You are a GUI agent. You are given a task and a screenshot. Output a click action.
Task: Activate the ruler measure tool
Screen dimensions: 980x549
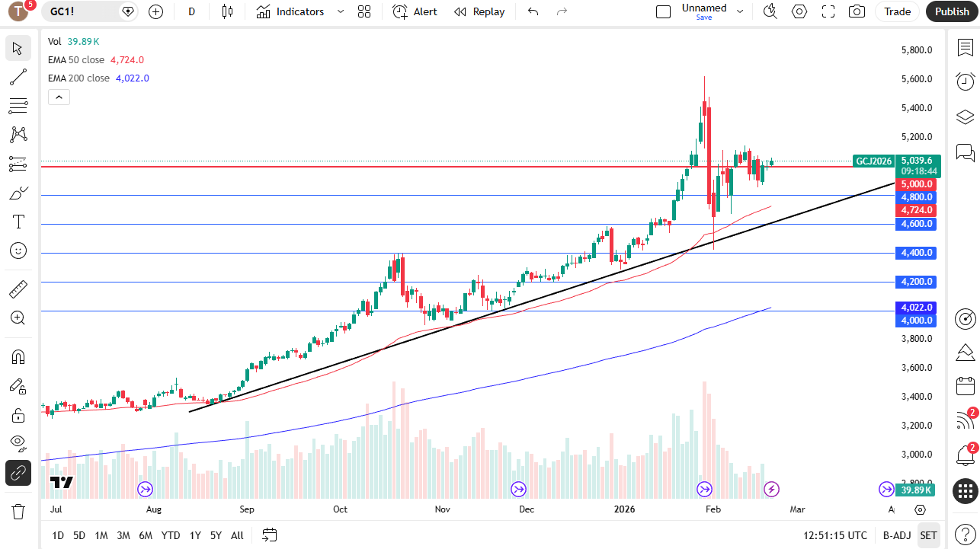point(18,289)
